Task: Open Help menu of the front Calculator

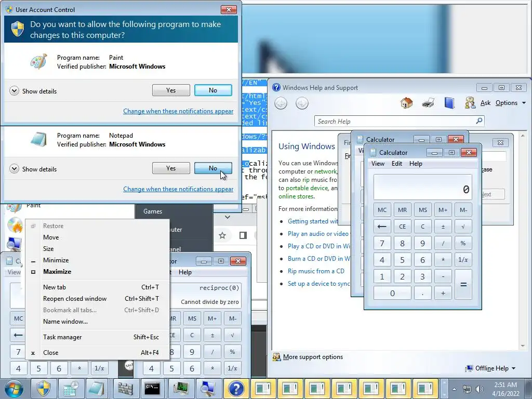Action: click(416, 164)
